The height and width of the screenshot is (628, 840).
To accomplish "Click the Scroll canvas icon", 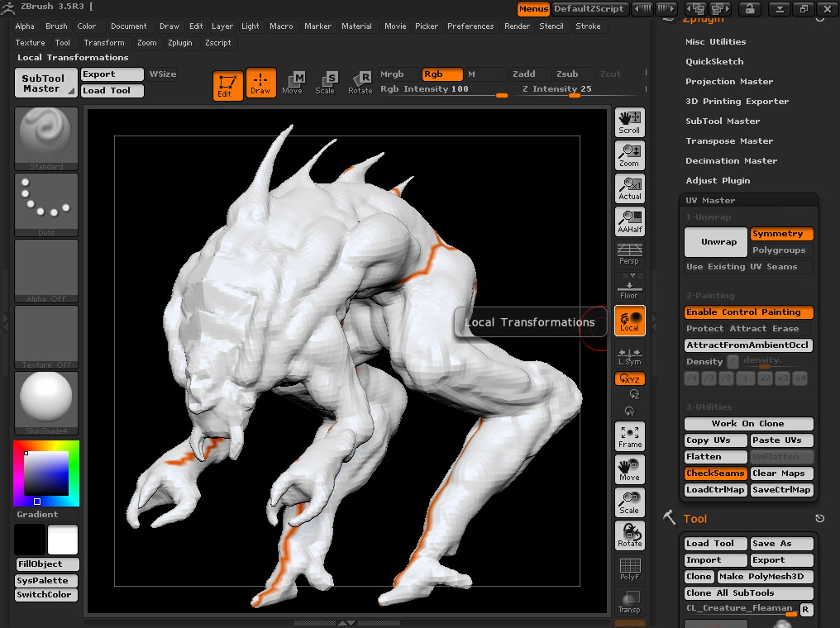I will 629,122.
